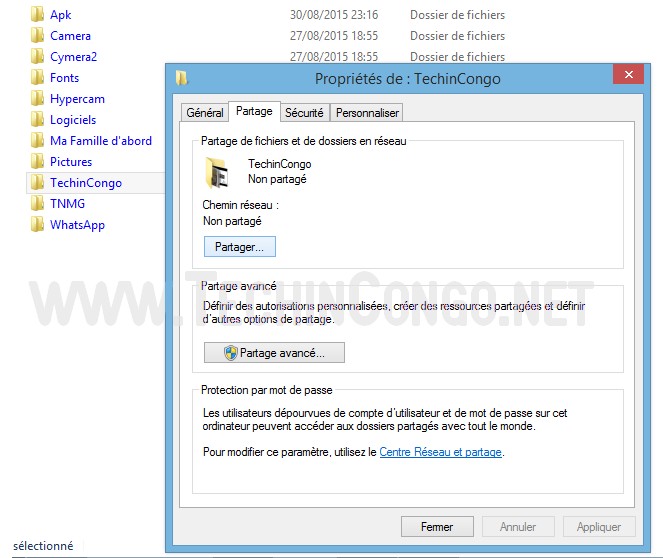Select the Fonts folder icon
The height and width of the screenshot is (558, 663).
click(37, 77)
